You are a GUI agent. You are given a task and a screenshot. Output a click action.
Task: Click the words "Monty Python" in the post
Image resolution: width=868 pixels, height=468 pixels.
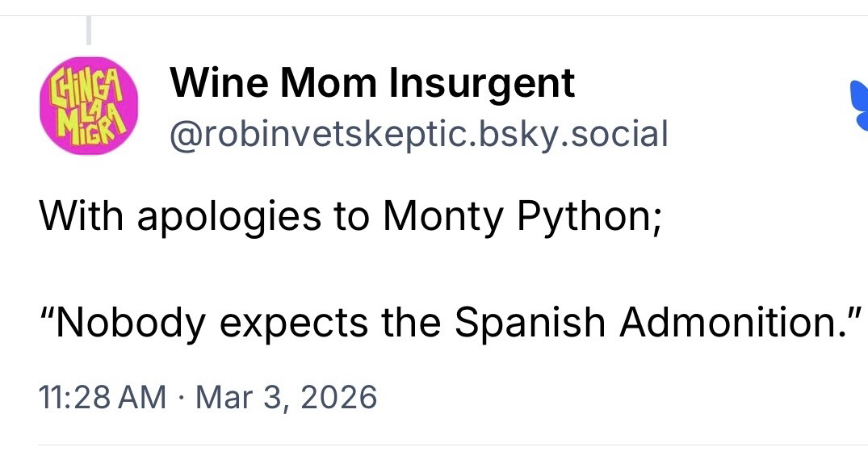521,217
